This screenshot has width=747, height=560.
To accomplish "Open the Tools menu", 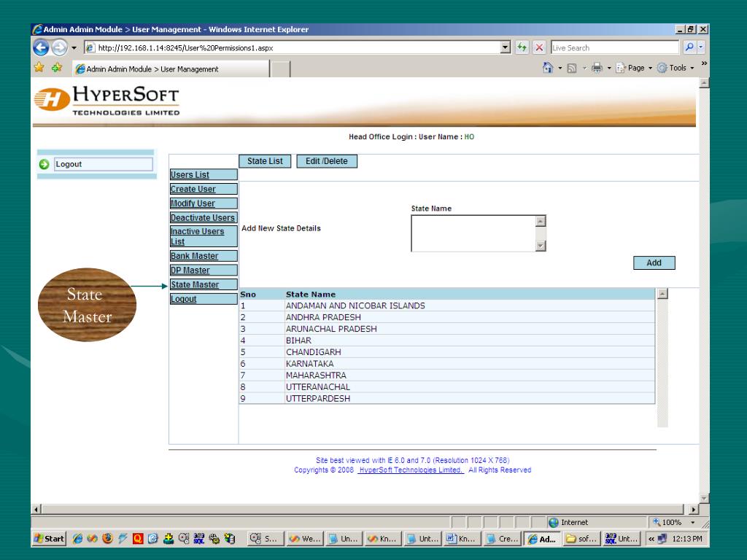I will 676,68.
